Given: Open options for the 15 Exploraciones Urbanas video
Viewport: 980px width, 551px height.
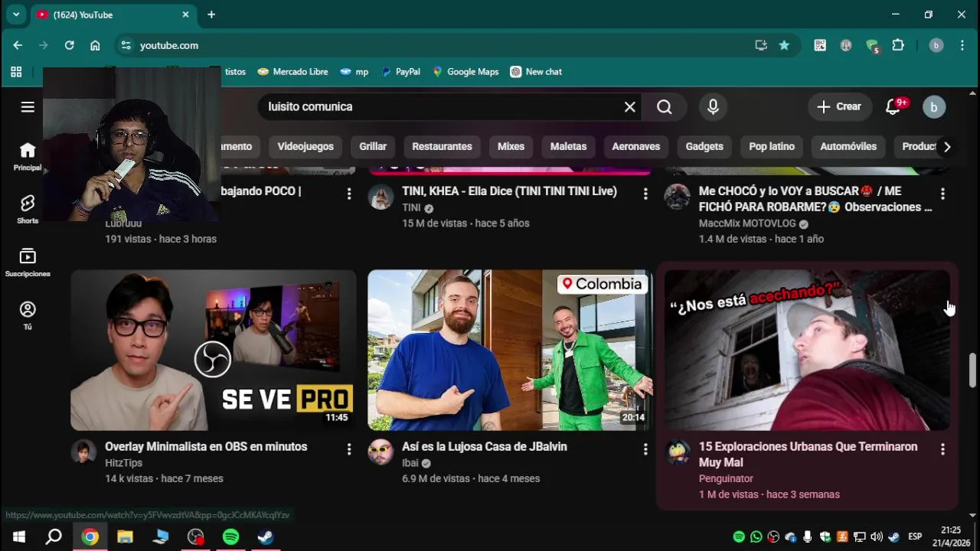Looking at the screenshot, I should click(x=942, y=450).
